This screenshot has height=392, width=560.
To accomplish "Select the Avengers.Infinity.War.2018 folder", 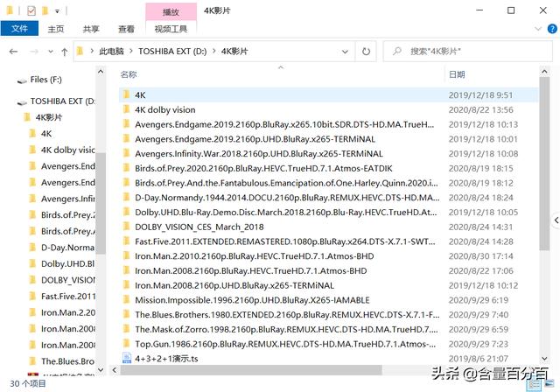I will click(x=259, y=153).
